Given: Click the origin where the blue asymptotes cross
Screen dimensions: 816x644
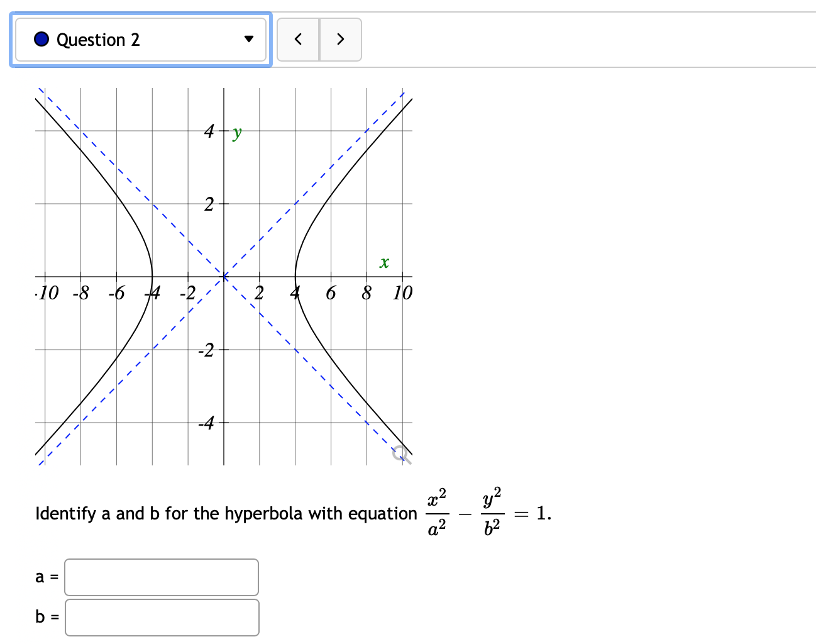Looking at the screenshot, I should tap(224, 275).
